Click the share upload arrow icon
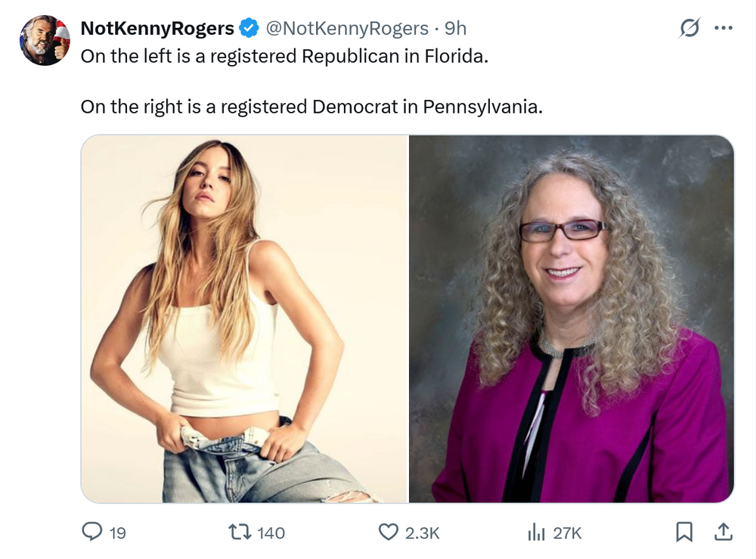This screenshot has height=559, width=756. click(x=723, y=533)
